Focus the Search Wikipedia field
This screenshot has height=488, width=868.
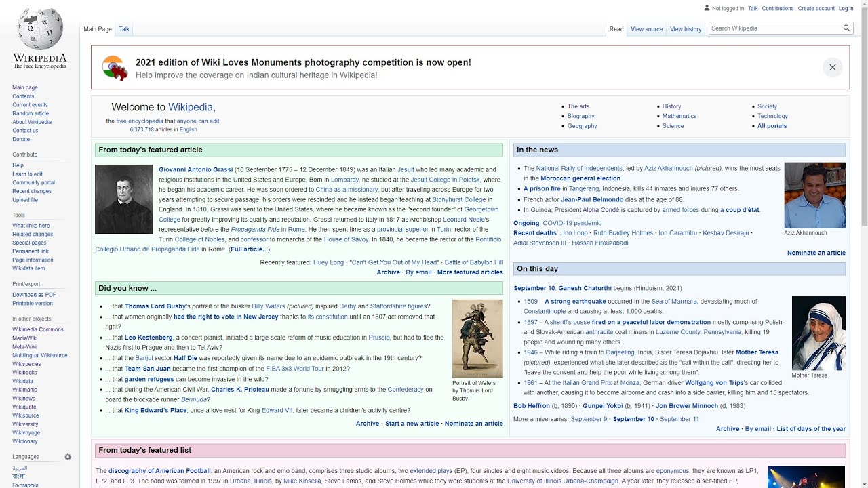click(x=774, y=28)
